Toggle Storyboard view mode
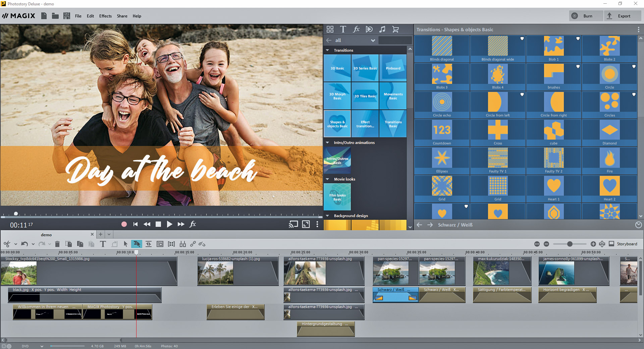Screen dimensions: 644x349 [623, 244]
